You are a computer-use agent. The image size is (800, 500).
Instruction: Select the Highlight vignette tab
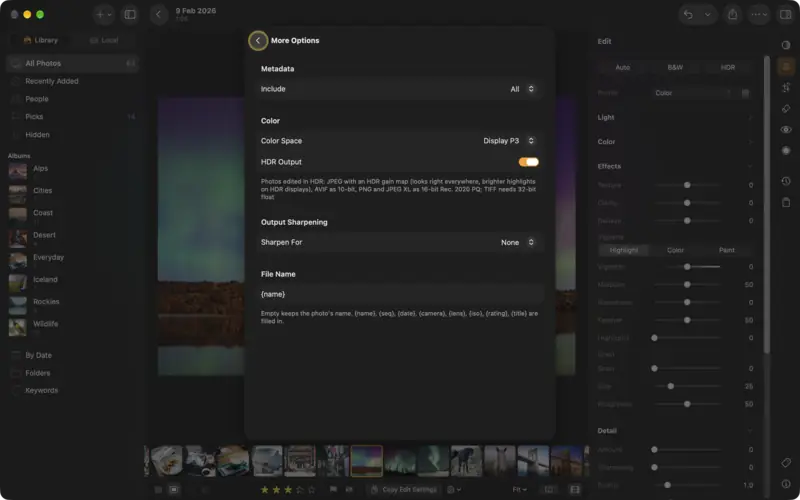[623, 250]
